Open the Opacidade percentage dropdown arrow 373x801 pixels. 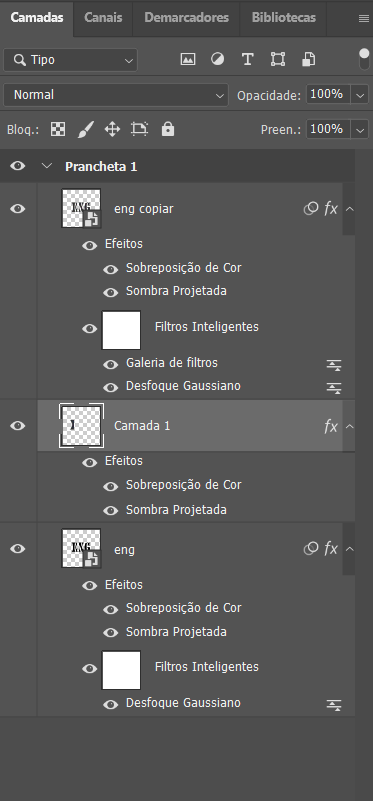(360, 95)
